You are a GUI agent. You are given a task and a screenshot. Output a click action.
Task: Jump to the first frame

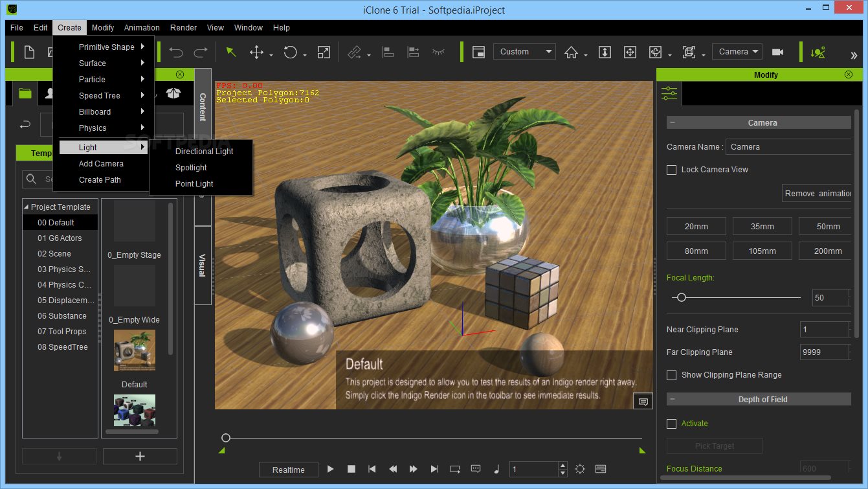tap(372, 469)
